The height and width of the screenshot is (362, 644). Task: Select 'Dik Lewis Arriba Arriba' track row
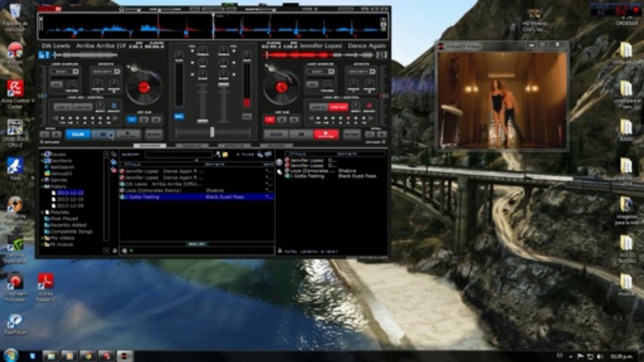click(x=197, y=184)
